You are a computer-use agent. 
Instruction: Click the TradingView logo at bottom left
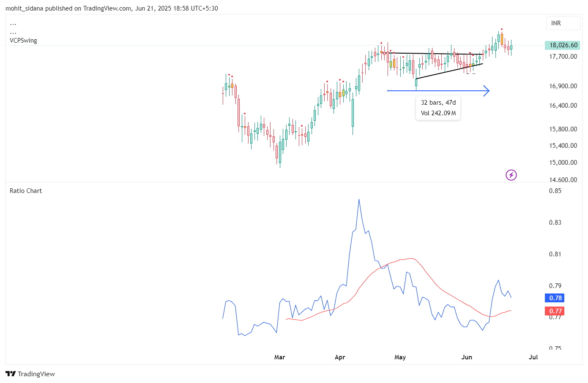(x=30, y=374)
